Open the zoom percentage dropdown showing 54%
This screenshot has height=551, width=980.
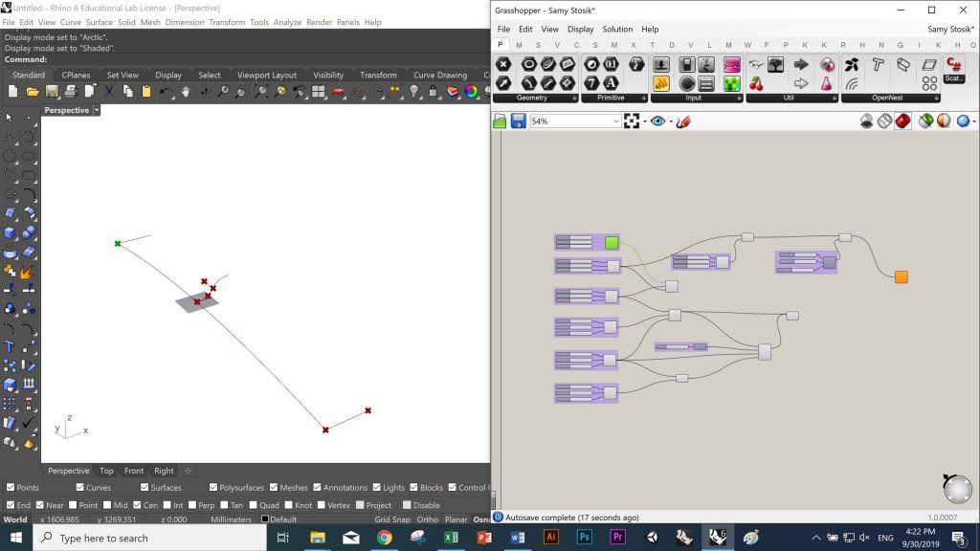[x=616, y=121]
